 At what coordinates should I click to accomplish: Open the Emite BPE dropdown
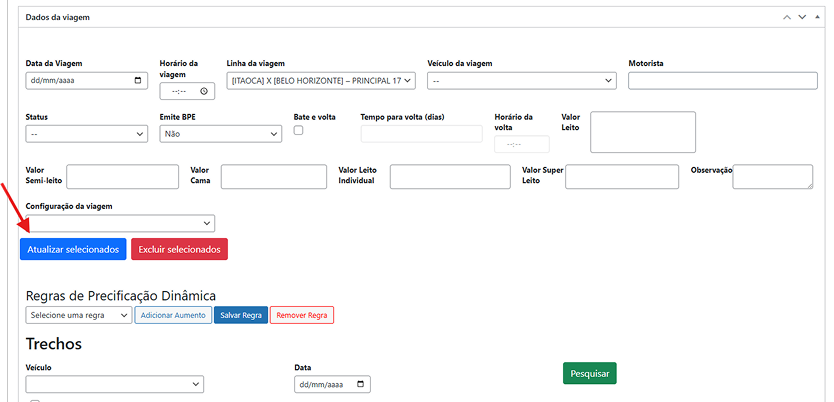(x=220, y=133)
